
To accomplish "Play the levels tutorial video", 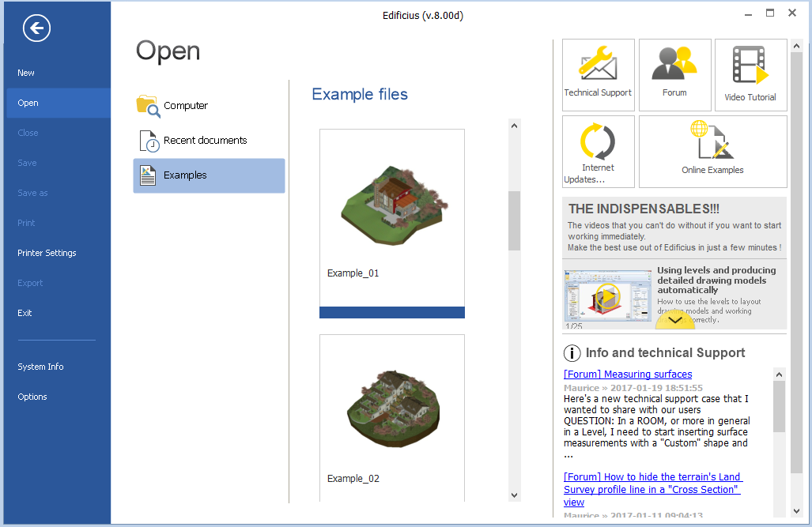I will tap(607, 296).
